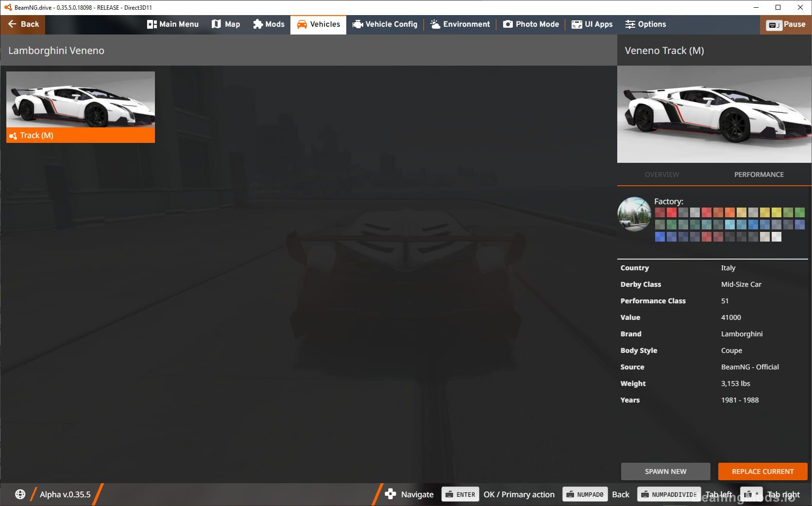Image resolution: width=812 pixels, height=506 pixels.
Task: Click the Body Style value 'Coupe'
Action: tap(731, 350)
